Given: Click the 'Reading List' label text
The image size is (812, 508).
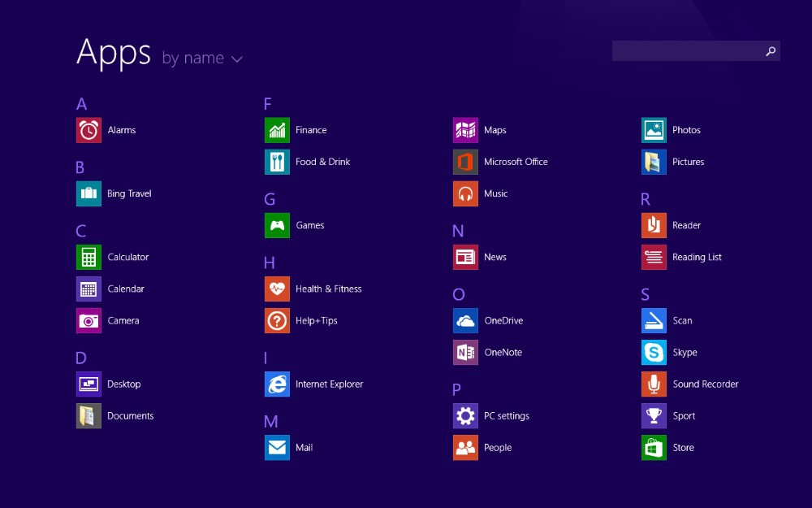Looking at the screenshot, I should click(x=697, y=257).
